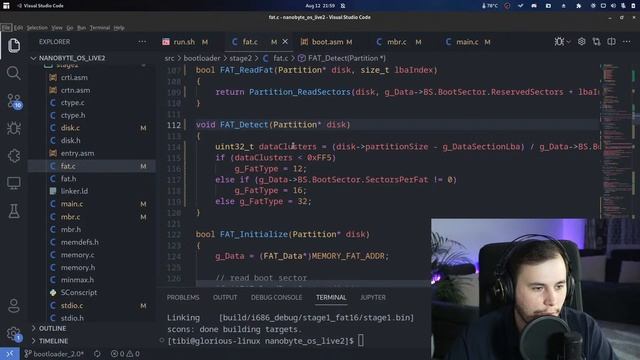Open the Accounts menu icon
This screenshot has width=640, height=360.
(x=13, y=305)
